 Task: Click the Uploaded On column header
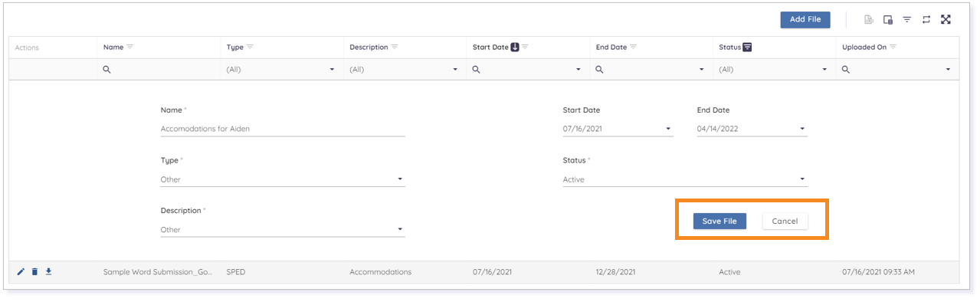point(897,48)
